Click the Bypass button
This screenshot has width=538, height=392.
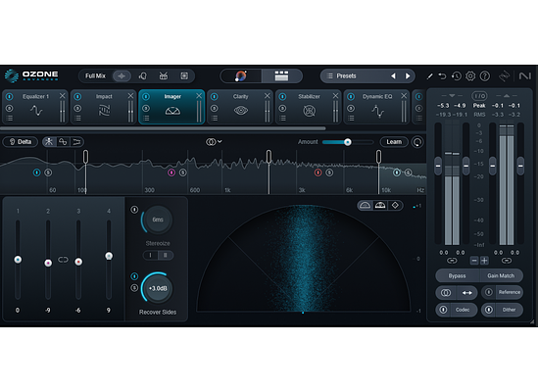coord(457,275)
